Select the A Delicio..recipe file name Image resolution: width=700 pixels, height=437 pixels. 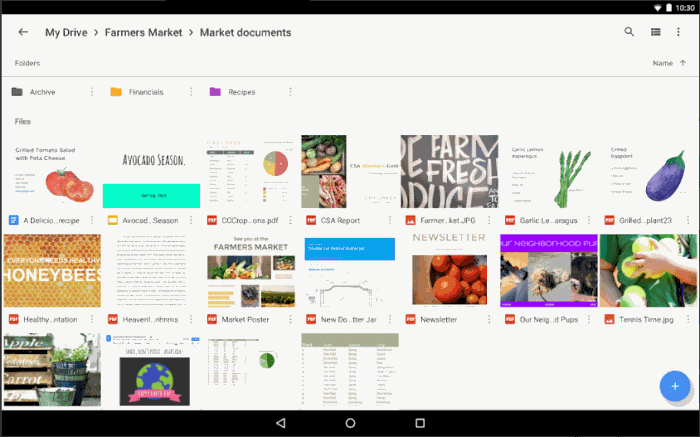pos(51,221)
